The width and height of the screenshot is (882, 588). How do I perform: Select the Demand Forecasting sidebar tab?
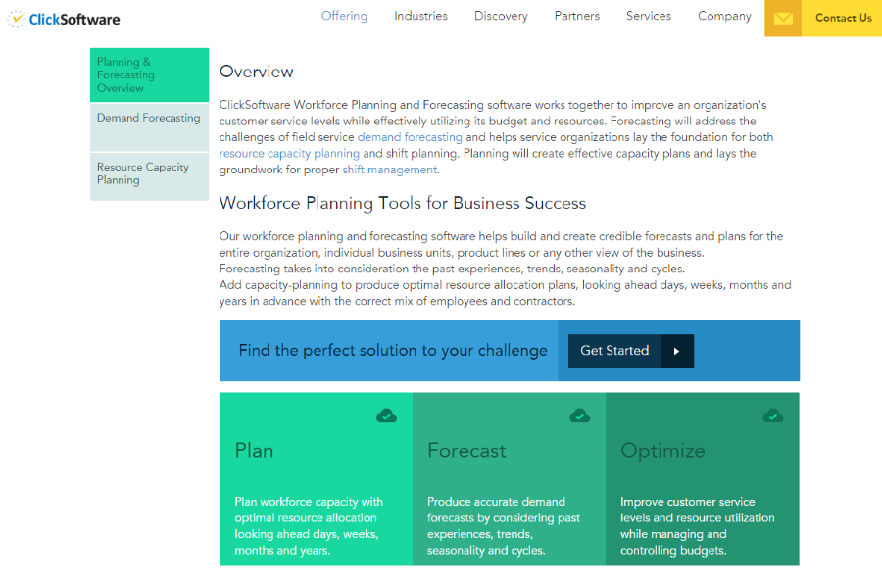pos(148,118)
